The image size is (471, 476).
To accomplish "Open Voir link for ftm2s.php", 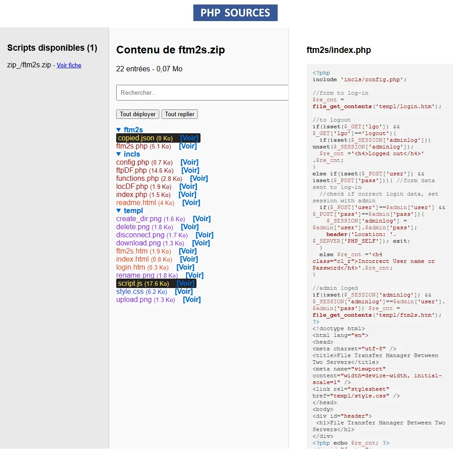I will 188,146.
